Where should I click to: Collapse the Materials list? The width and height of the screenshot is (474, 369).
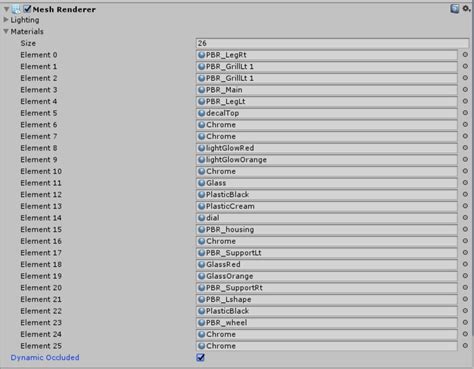click(6, 32)
